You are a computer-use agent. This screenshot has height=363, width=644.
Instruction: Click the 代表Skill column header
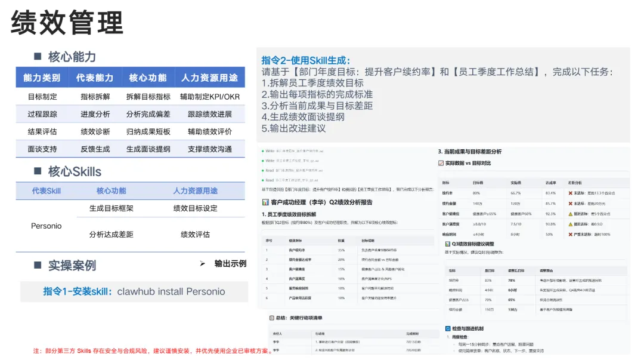click(47, 190)
